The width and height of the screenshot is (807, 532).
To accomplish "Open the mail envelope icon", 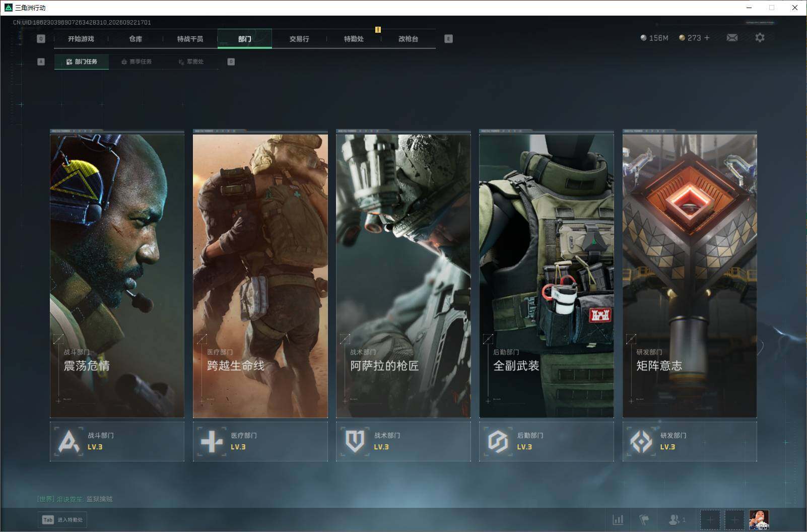I will 732,38.
